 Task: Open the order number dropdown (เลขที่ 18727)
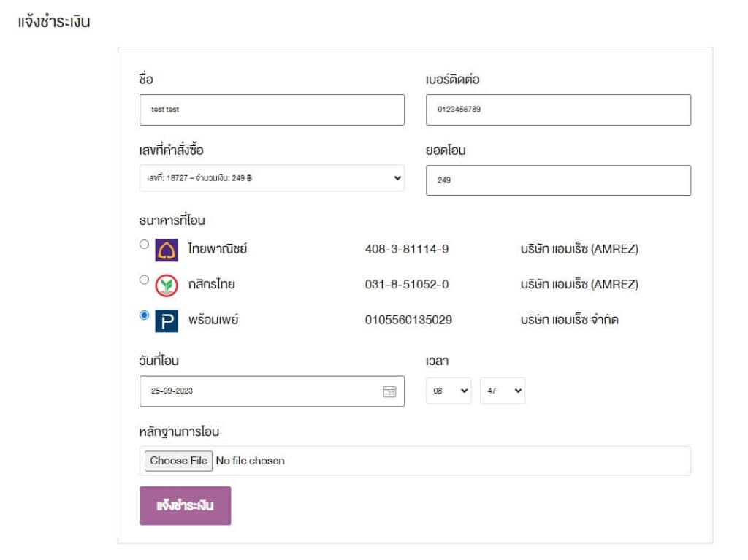click(x=272, y=178)
